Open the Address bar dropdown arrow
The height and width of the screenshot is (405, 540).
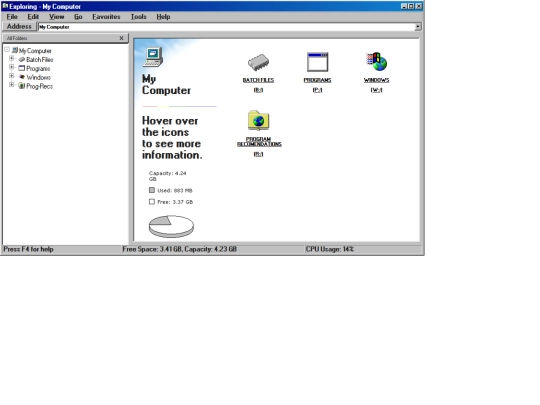tap(418, 27)
